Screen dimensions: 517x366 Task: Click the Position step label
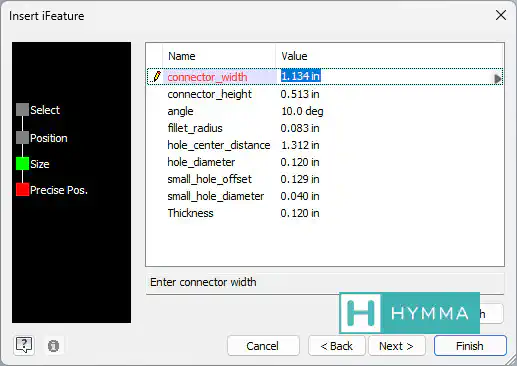point(49,138)
